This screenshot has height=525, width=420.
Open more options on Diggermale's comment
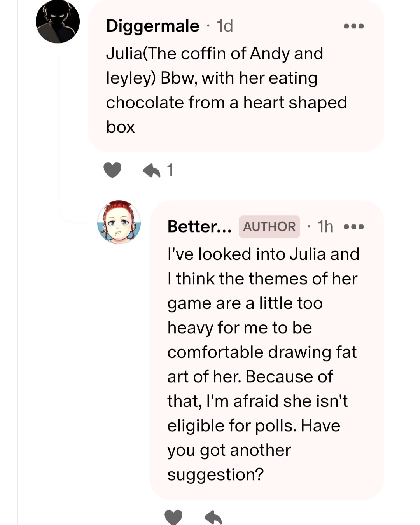point(354,26)
